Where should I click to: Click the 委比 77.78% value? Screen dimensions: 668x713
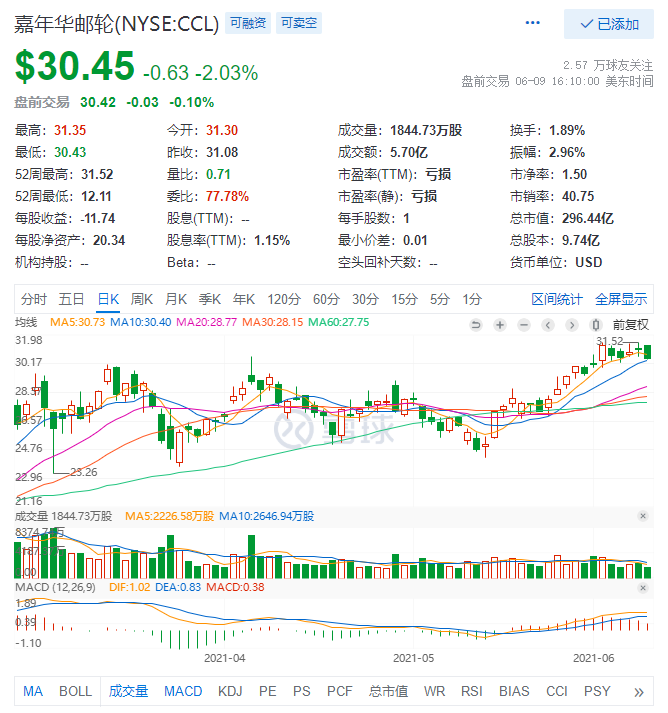[x=227, y=196]
